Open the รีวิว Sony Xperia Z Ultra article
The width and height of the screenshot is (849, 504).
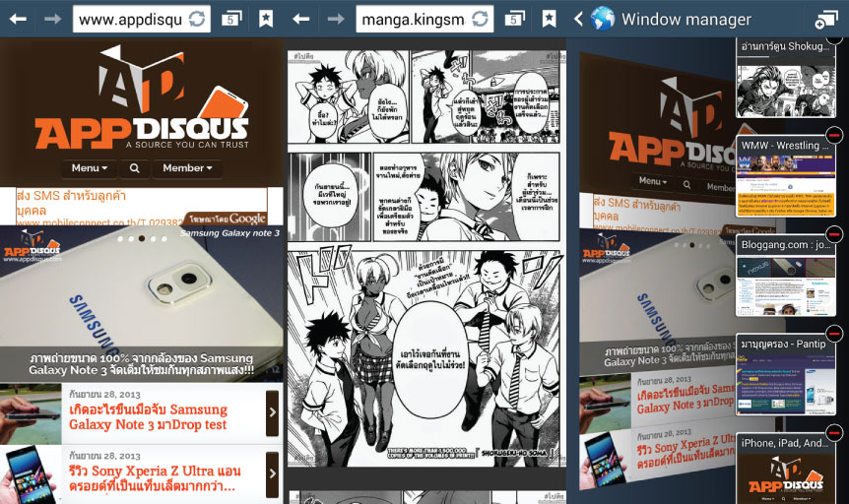[155, 478]
